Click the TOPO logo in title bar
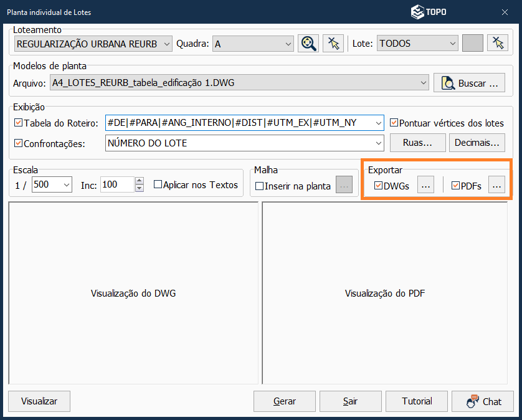Viewport: 522px width, 420px height. click(x=429, y=11)
